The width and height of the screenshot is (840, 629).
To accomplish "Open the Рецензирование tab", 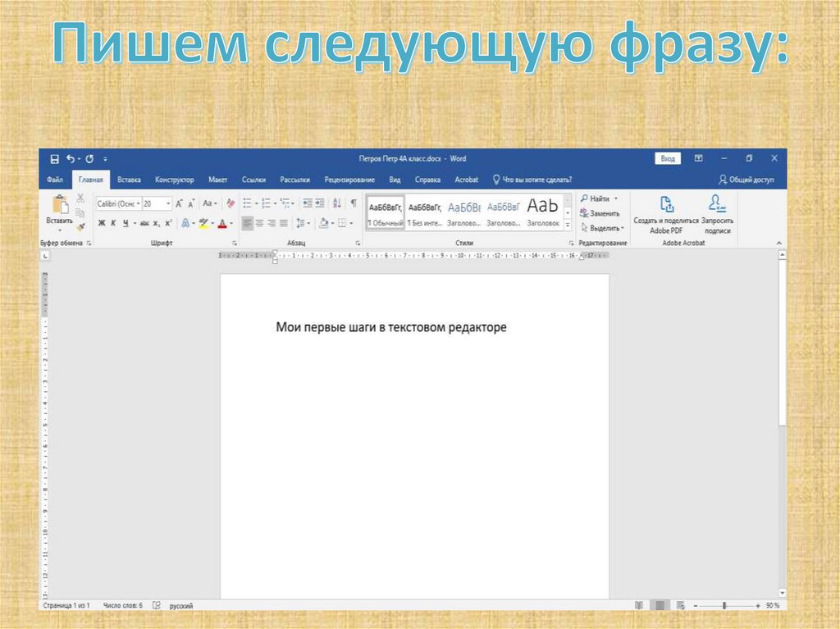I will (349, 180).
